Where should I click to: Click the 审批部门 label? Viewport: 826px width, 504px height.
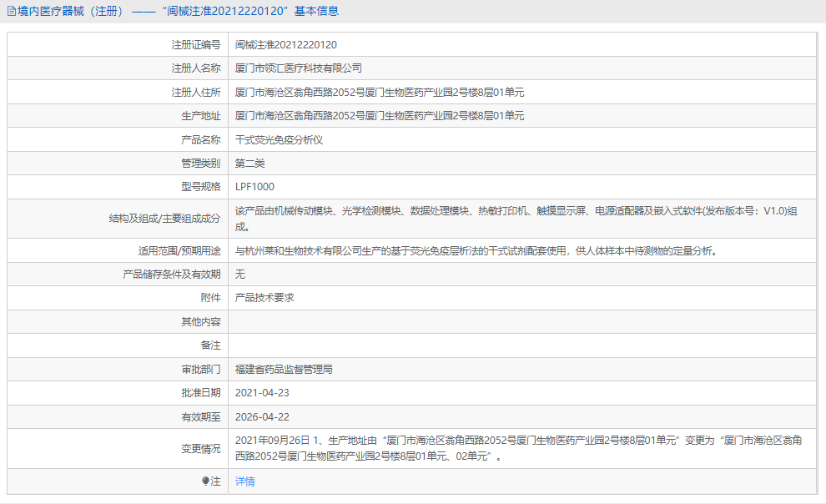tap(201, 369)
